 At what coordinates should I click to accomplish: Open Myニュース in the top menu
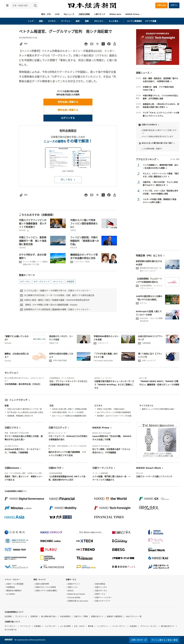69,14
